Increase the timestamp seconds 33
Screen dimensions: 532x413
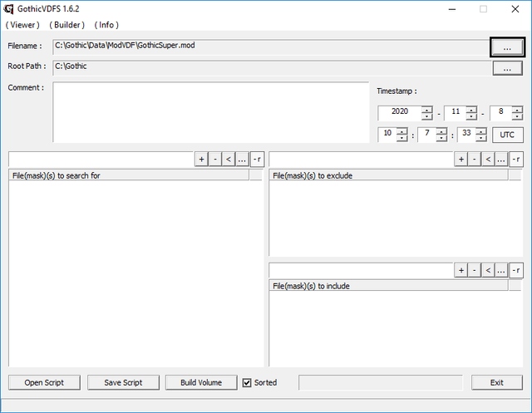[481, 131]
